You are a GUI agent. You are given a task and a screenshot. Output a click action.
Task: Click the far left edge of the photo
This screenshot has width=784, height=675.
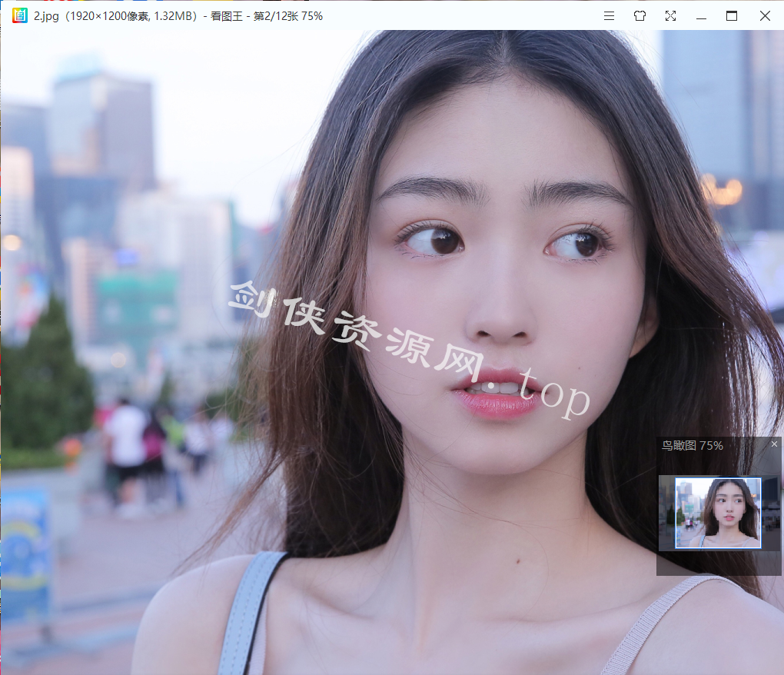[x=5, y=346]
